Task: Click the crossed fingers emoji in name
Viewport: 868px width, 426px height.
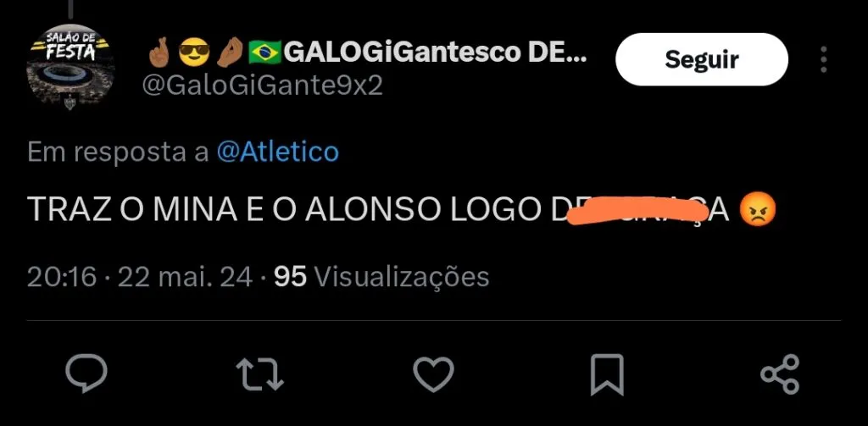Action: click(160, 52)
